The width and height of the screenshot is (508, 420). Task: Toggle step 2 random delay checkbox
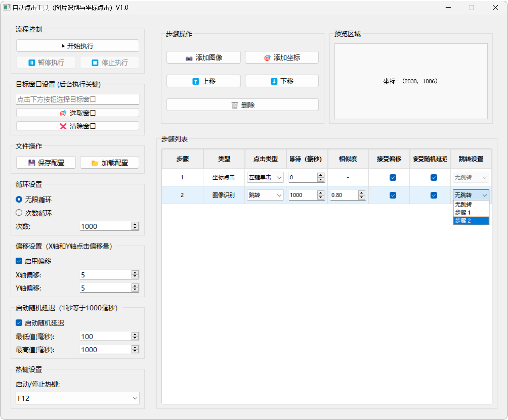(434, 195)
